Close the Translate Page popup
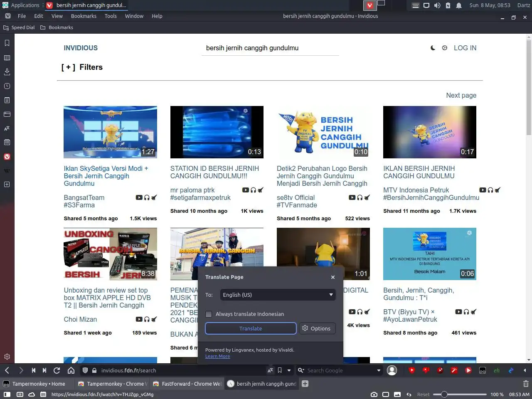The image size is (532, 399). 332,277
